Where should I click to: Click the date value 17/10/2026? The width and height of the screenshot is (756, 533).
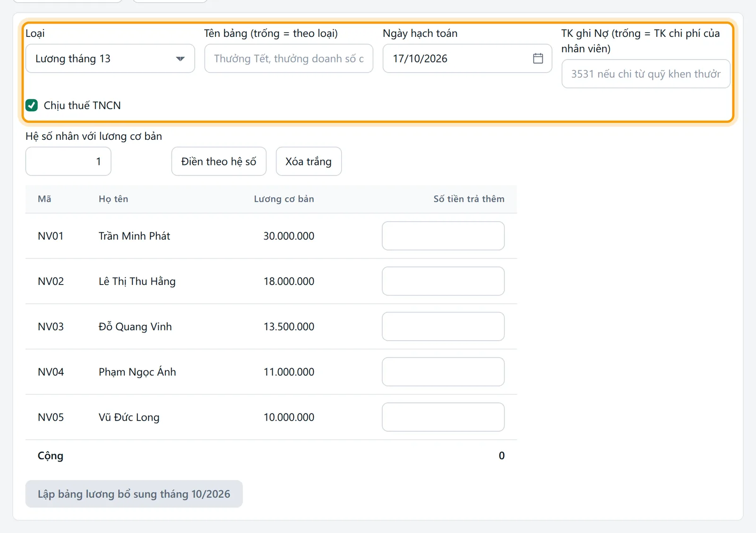(x=420, y=59)
